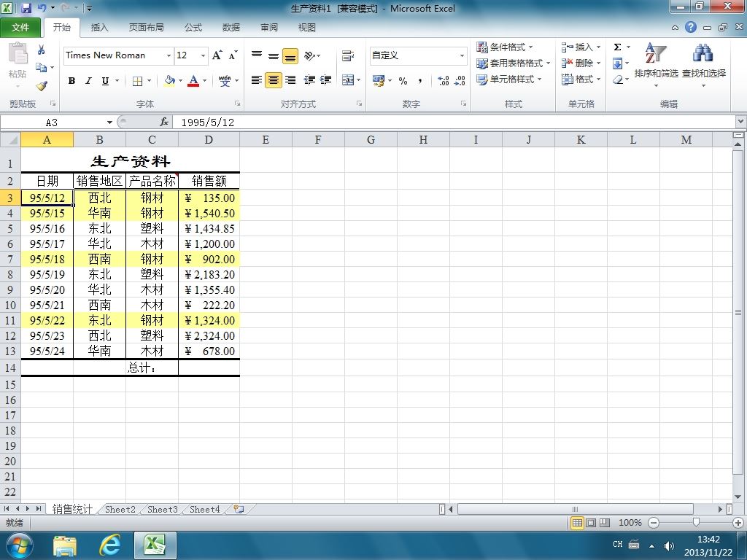
Task: Click the Fill down-arrow icon
Action: click(617, 63)
